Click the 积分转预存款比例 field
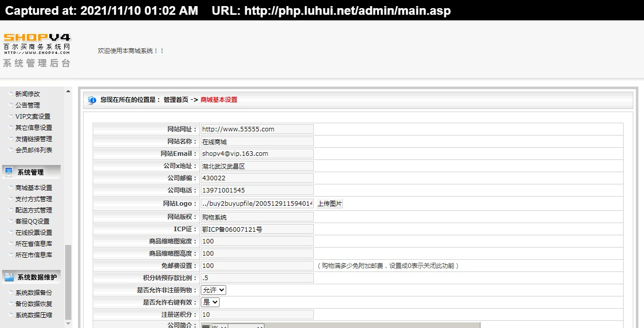The height and width of the screenshot is (328, 644). coord(257,278)
